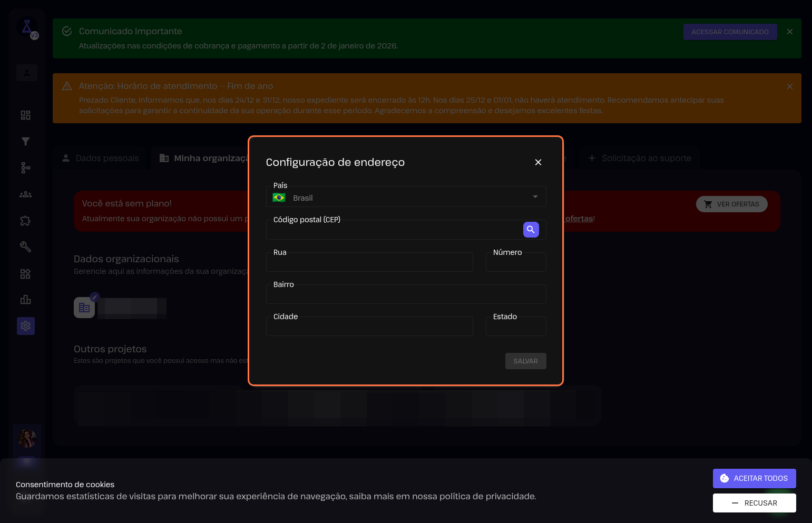Click the bar chart reports icon
Screen dimensions: 812x523
point(25,300)
